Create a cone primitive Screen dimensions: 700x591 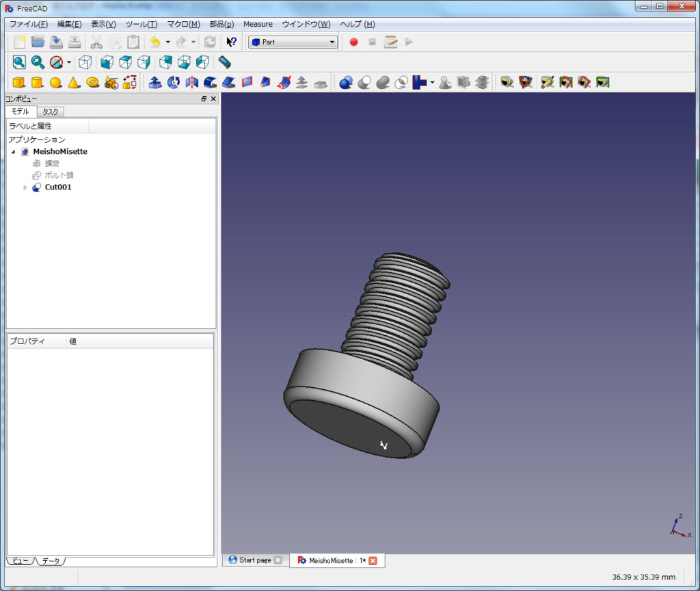point(74,82)
